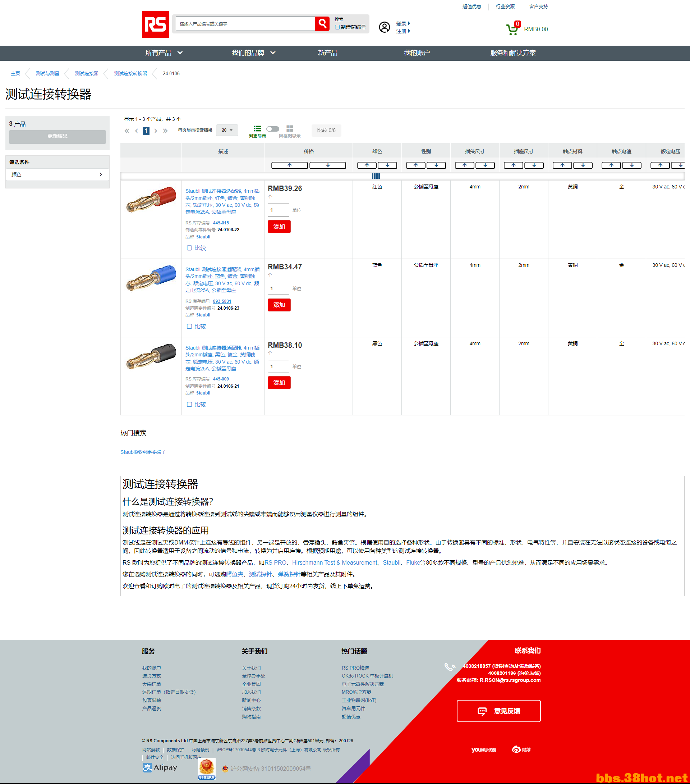This screenshot has width=690, height=784.
Task: Sort 触点材料 column descending
Action: point(583,165)
